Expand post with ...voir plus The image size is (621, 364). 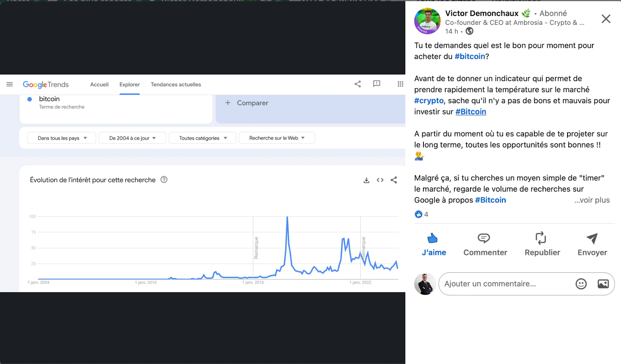point(592,200)
